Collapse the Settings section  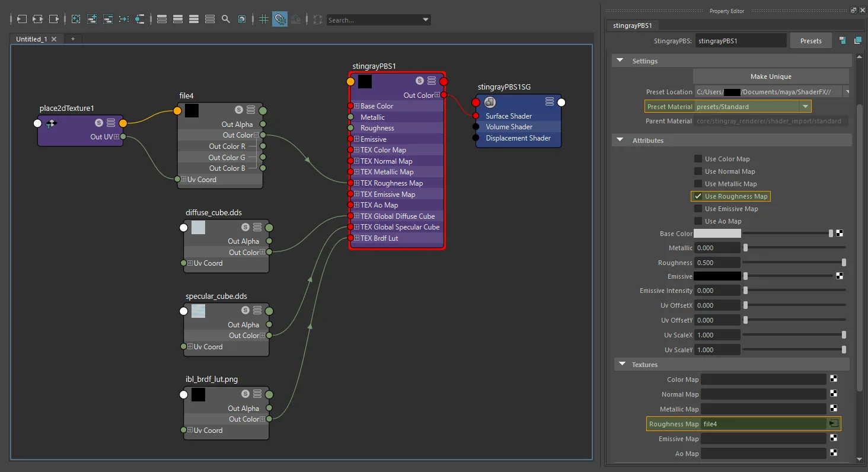[620, 60]
